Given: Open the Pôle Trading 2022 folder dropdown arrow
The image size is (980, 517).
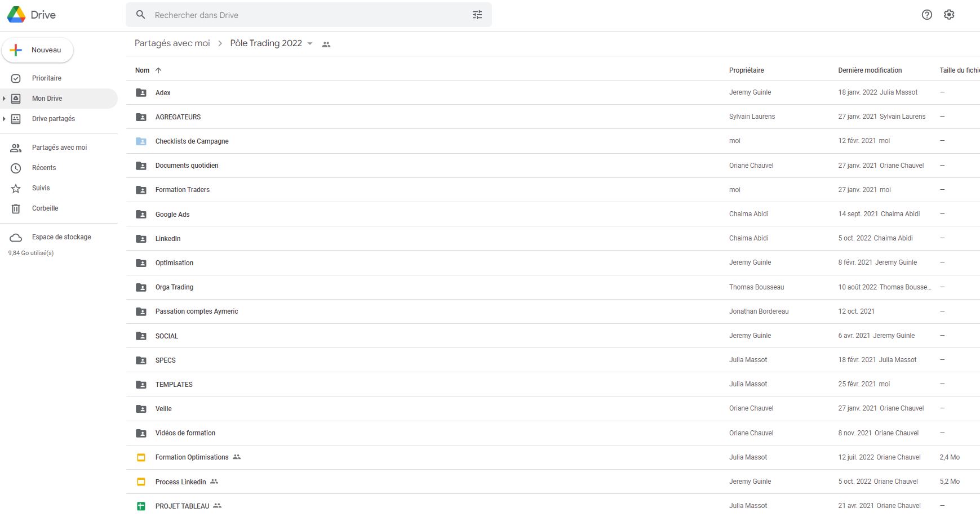Looking at the screenshot, I should click(x=310, y=43).
